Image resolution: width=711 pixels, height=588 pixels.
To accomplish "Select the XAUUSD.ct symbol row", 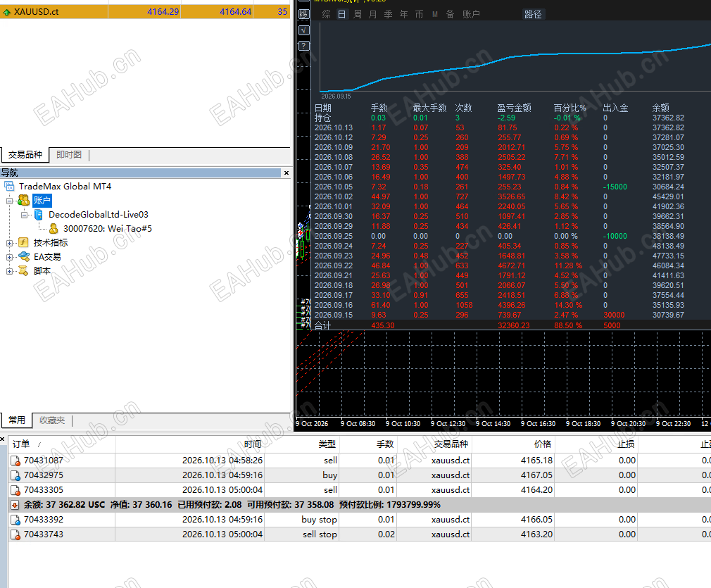I will (x=145, y=12).
